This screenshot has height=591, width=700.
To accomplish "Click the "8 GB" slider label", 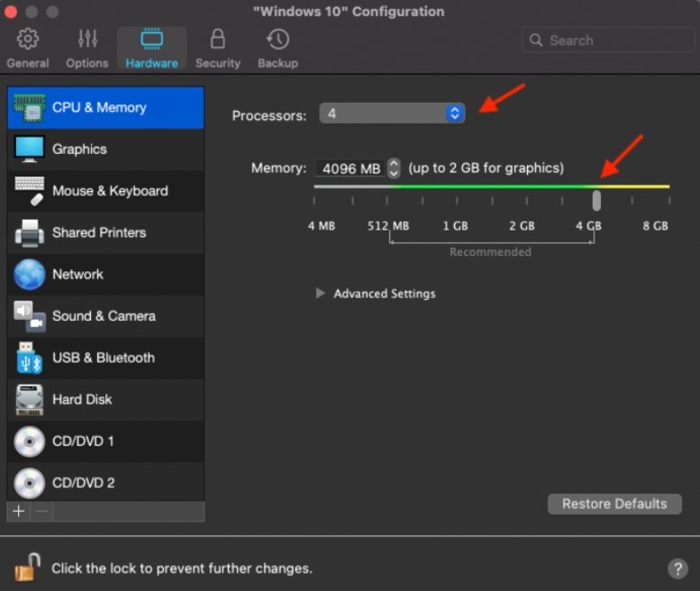I will (655, 226).
